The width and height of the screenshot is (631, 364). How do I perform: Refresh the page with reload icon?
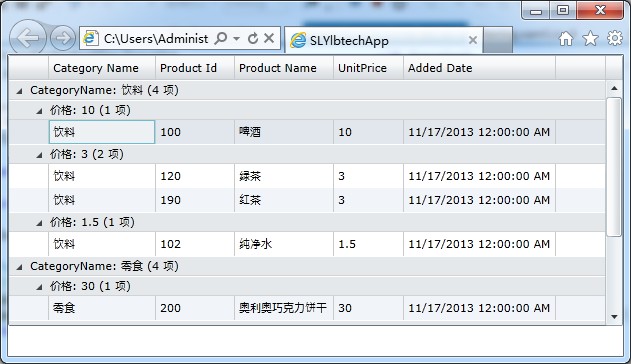click(253, 39)
